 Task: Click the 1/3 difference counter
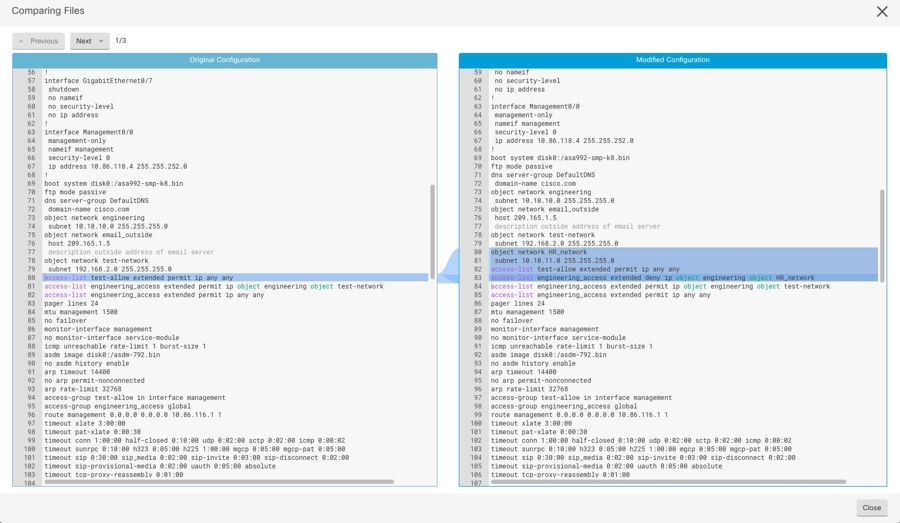121,41
